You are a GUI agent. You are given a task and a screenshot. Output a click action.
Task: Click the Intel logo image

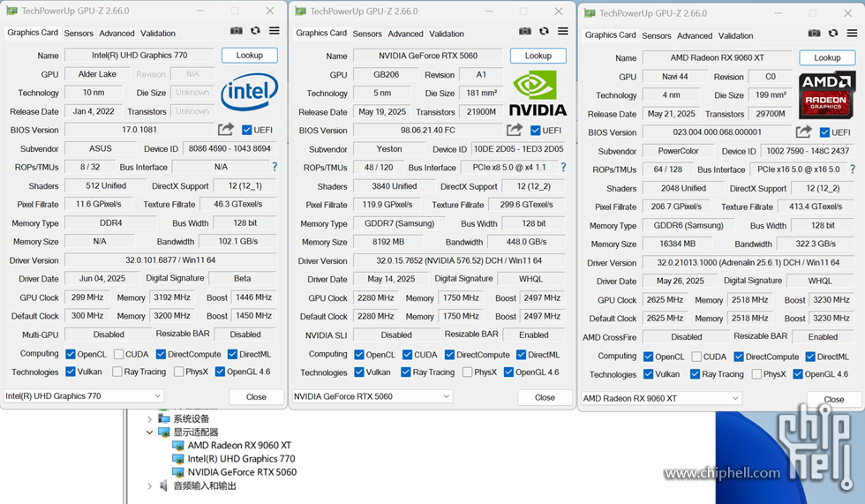[x=249, y=92]
